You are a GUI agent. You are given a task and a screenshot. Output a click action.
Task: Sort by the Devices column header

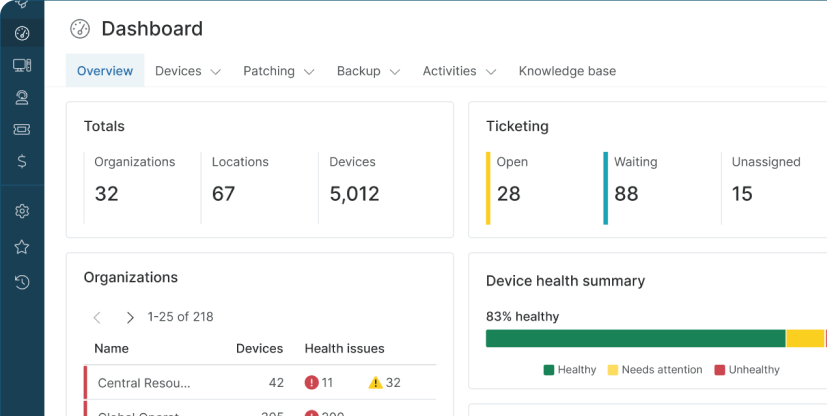(x=259, y=349)
